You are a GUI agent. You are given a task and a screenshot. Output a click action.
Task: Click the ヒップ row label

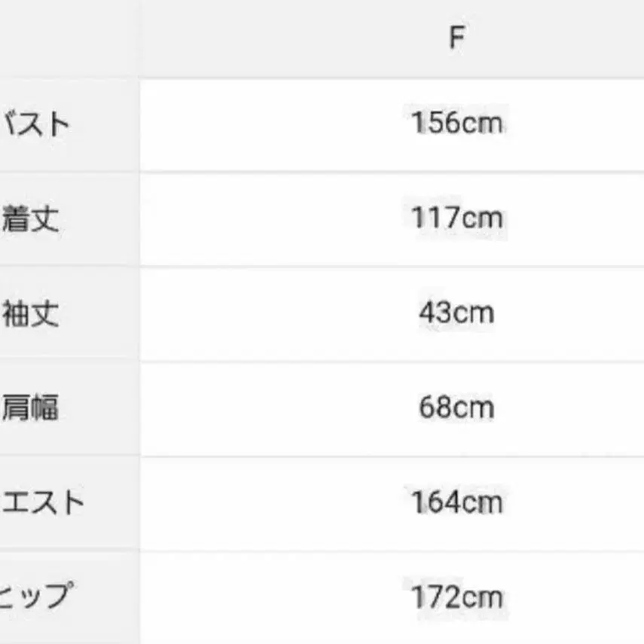click(x=36, y=597)
